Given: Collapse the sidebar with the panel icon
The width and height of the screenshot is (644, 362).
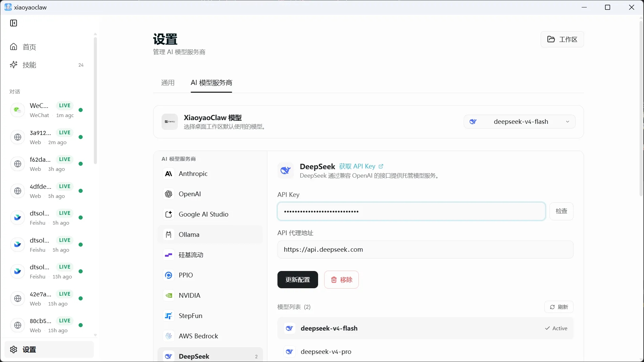Looking at the screenshot, I should pos(14,23).
